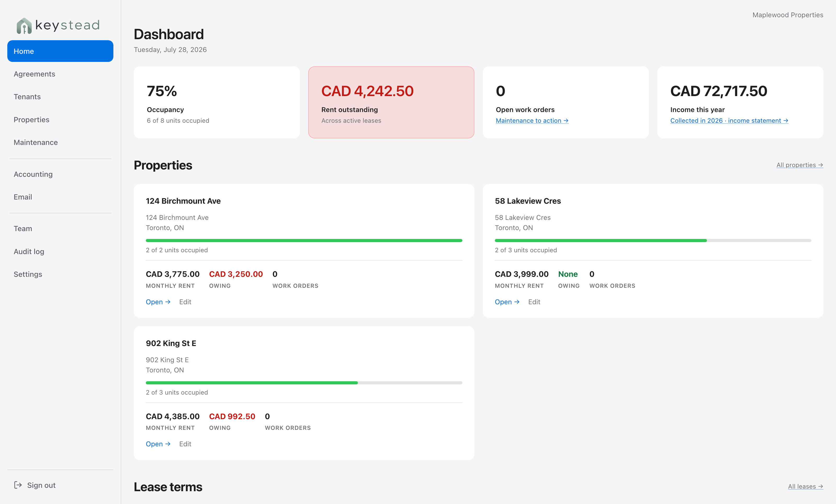Open Email from the sidebar
The width and height of the screenshot is (836, 504).
point(60,197)
